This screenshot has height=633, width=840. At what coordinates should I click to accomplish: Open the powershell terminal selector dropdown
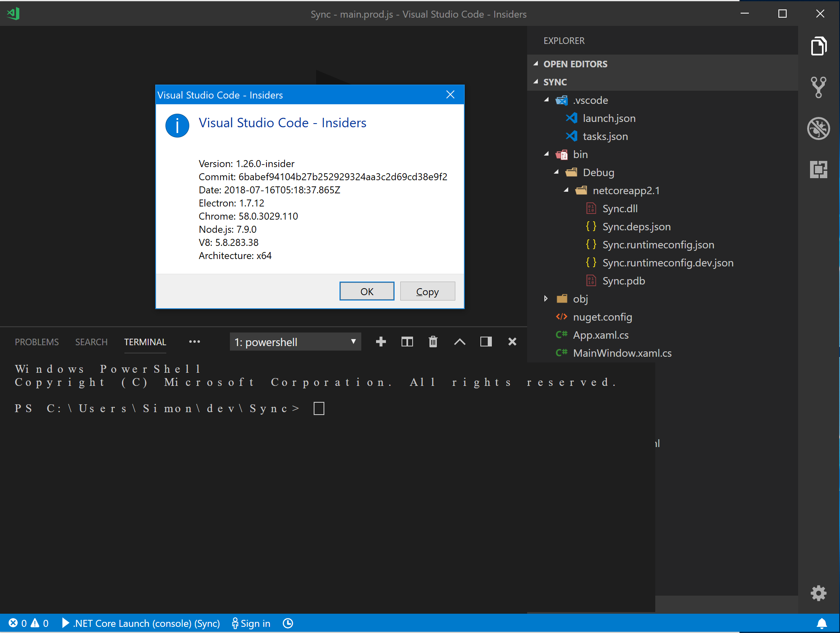tap(295, 341)
